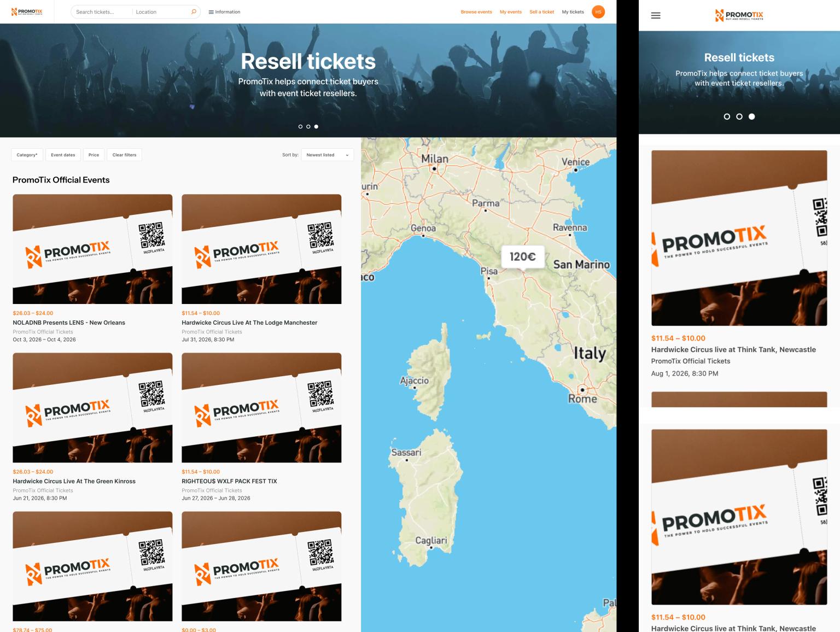Open the Price filter

(94, 155)
